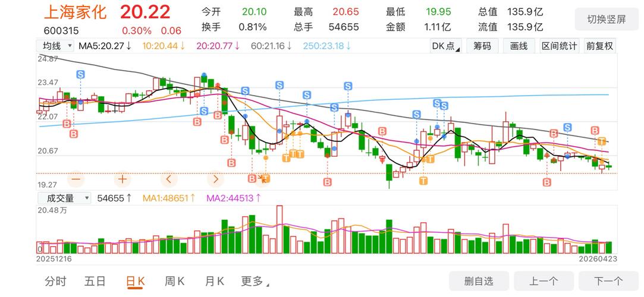
Task: Switch to the 月K tab
Action: point(214,282)
